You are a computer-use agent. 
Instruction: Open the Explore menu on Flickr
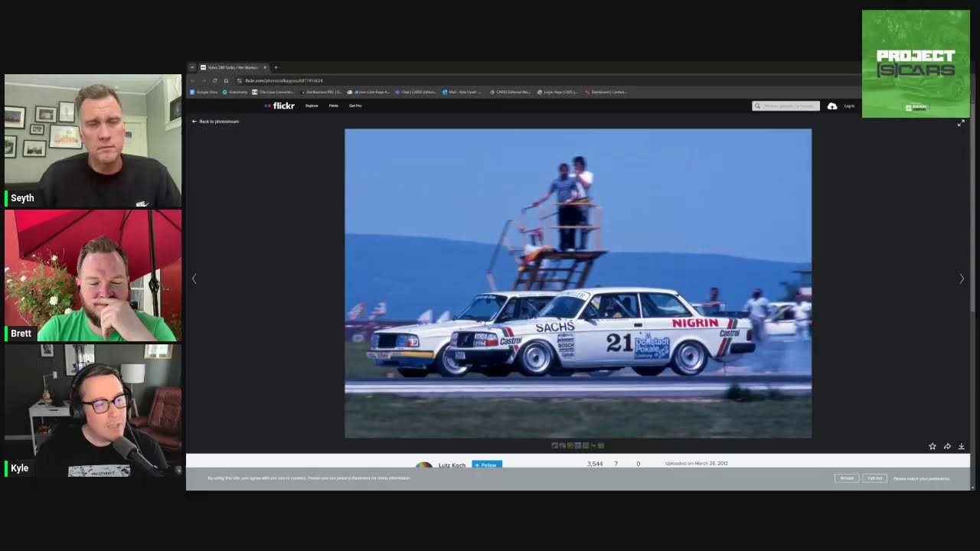312,106
